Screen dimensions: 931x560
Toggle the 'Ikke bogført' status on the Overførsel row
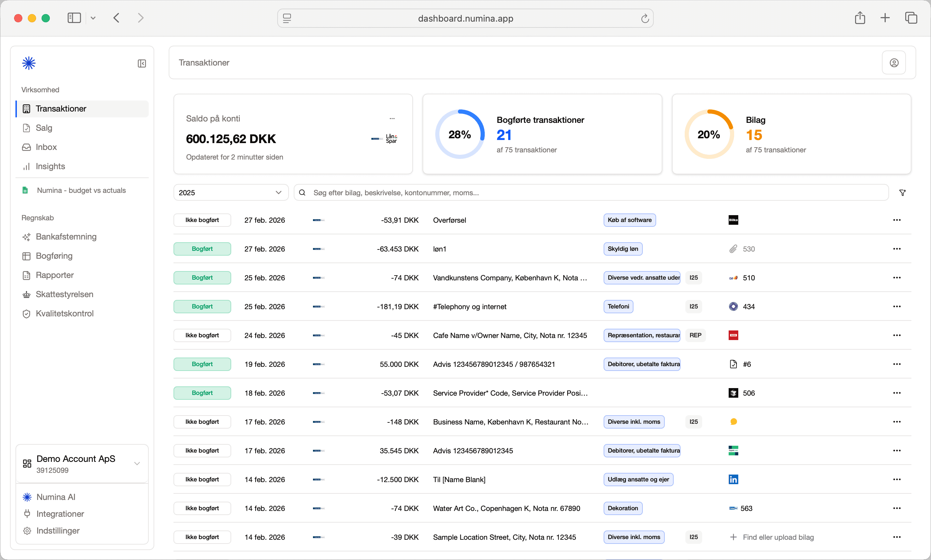(x=202, y=220)
